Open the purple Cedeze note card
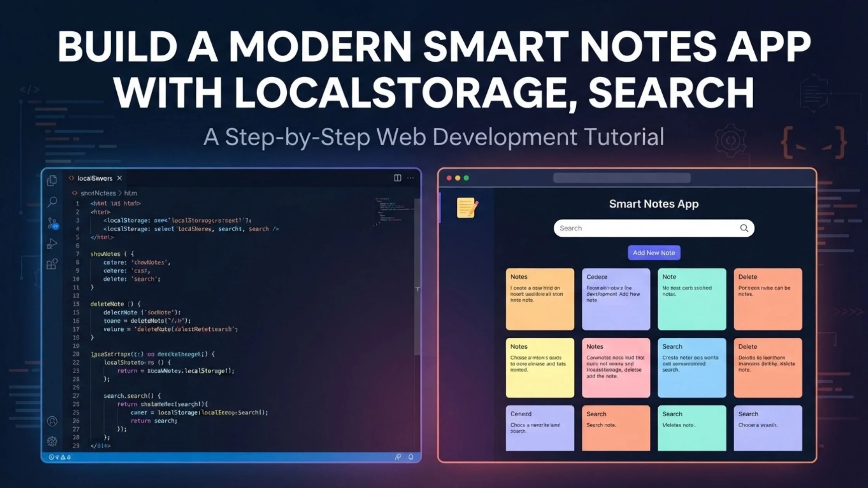This screenshot has height=488, width=868. tap(616, 299)
